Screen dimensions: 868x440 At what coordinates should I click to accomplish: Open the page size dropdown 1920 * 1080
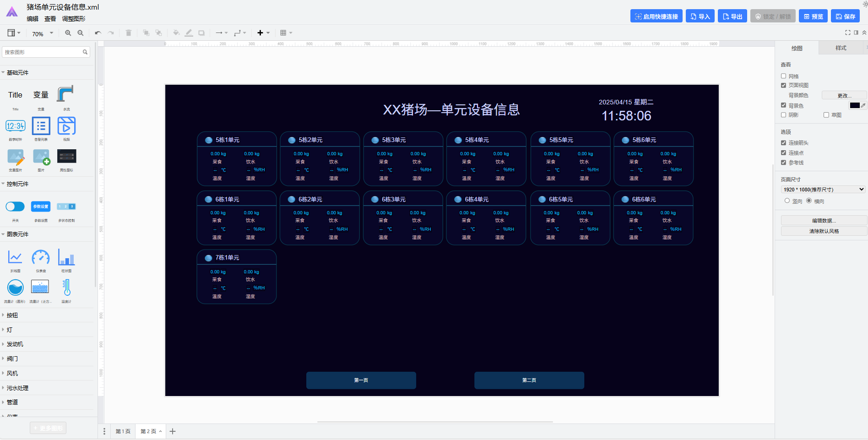click(823, 189)
